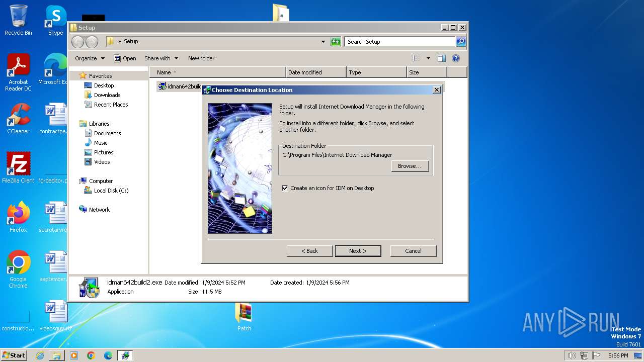Open Chrome from the taskbar
644x362 pixels.
(x=91, y=355)
